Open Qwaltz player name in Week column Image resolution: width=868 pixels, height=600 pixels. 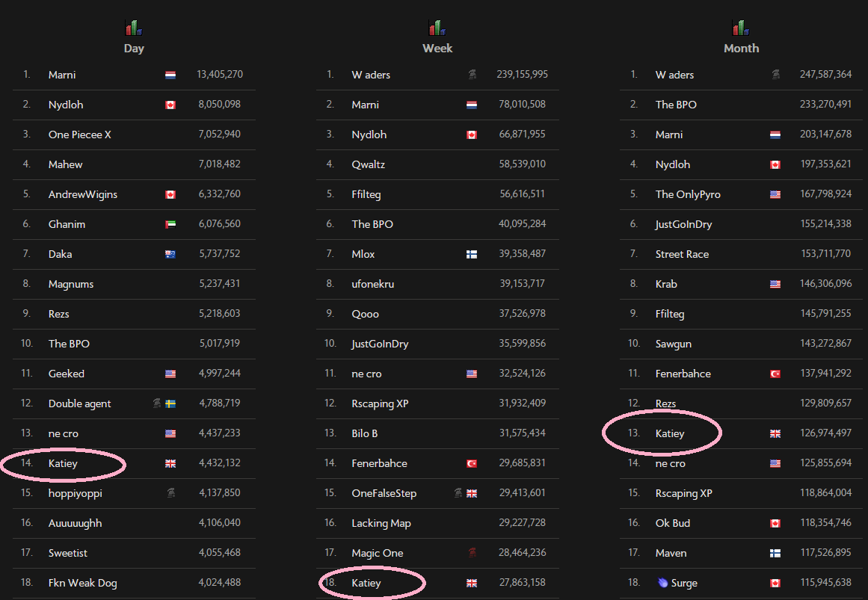[368, 164]
